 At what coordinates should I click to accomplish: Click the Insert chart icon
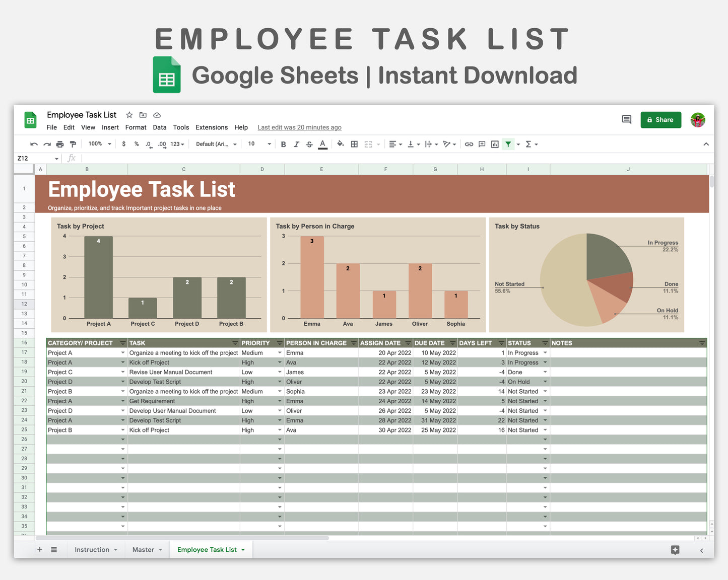[x=494, y=144]
